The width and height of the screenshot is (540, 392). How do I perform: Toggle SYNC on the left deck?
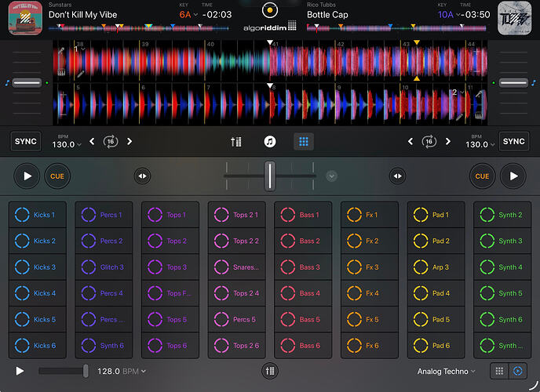pos(26,141)
